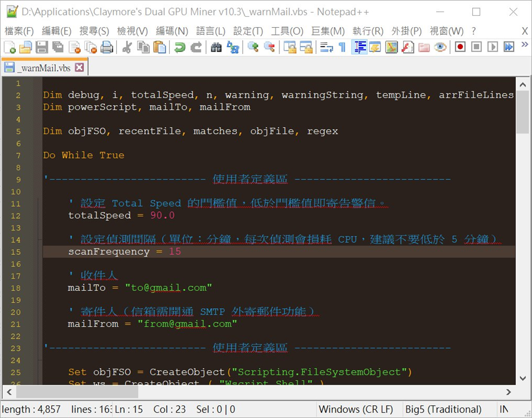Open the 語言(L) menu
Image resolution: width=532 pixels, height=418 pixels.
[x=211, y=31]
